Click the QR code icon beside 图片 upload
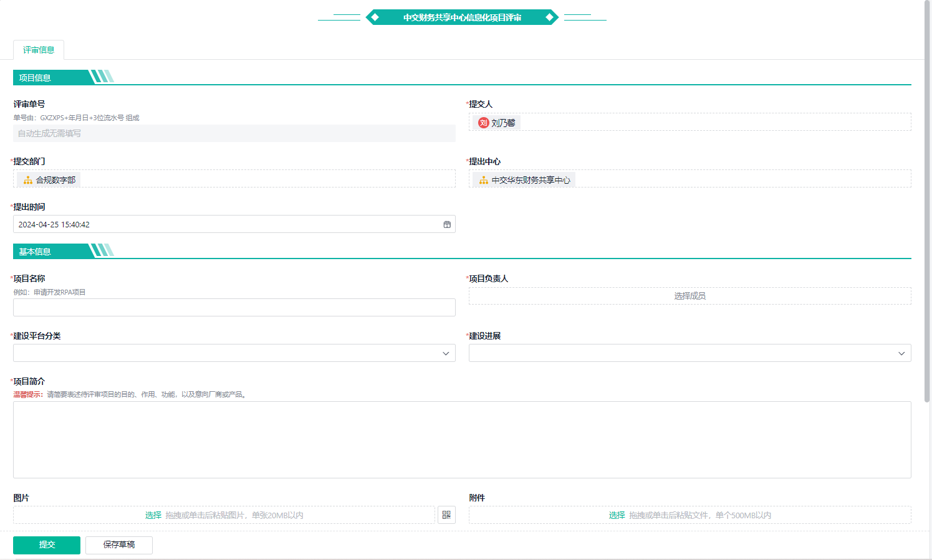 pyautogui.click(x=446, y=515)
